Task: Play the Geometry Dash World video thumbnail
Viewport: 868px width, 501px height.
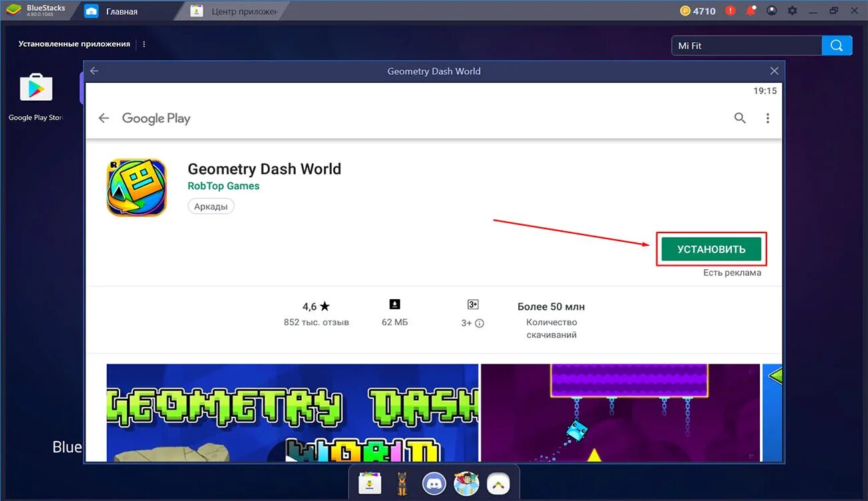Action: pos(292,413)
